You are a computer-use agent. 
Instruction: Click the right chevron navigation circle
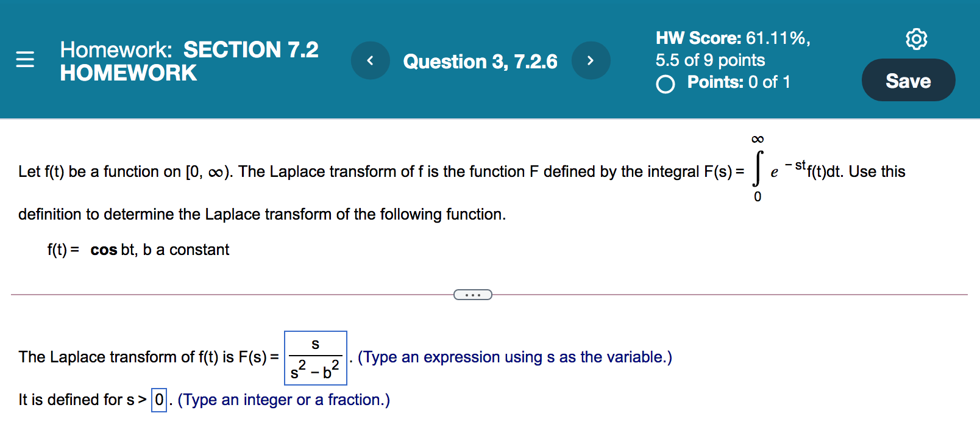590,60
